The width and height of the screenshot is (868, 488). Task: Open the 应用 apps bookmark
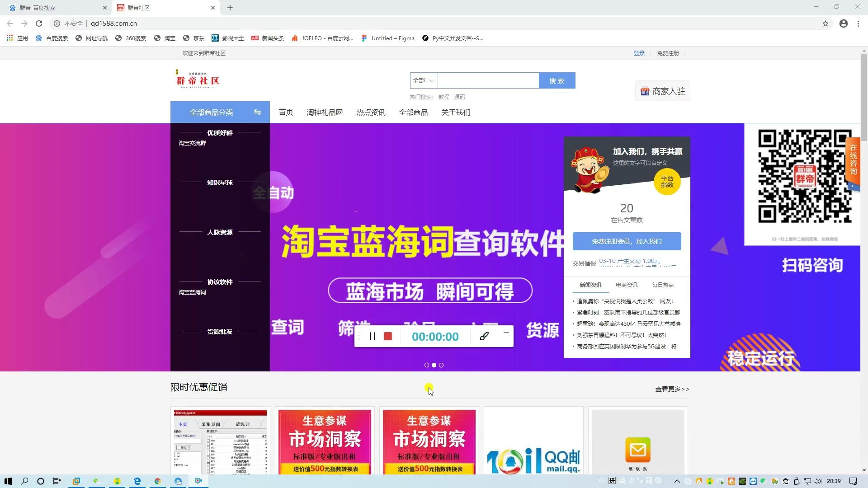click(x=18, y=38)
